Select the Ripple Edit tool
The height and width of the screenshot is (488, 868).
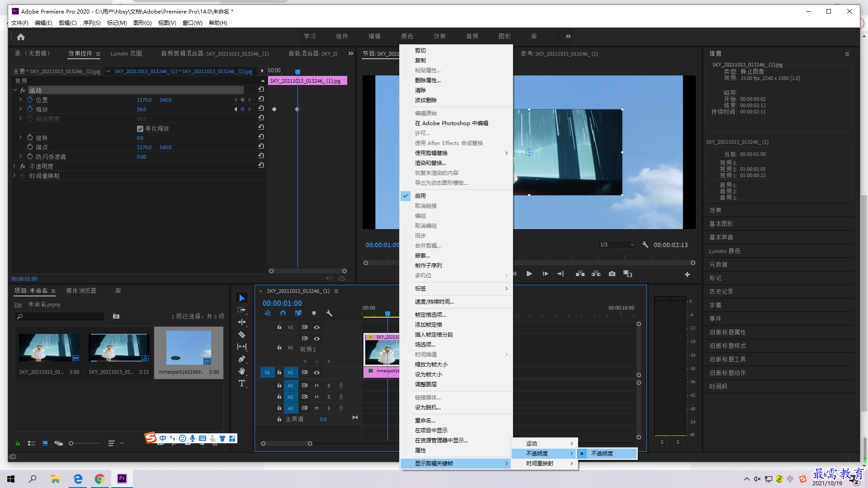pos(242,322)
